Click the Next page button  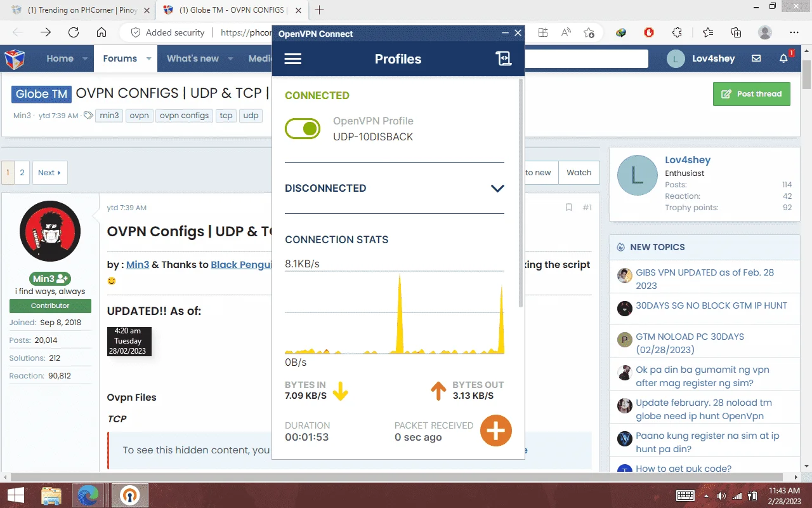point(49,173)
